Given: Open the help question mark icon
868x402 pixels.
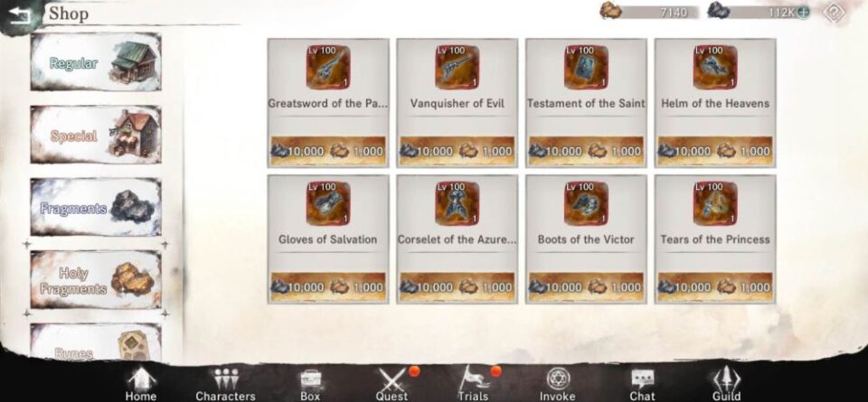Looking at the screenshot, I should tap(834, 13).
